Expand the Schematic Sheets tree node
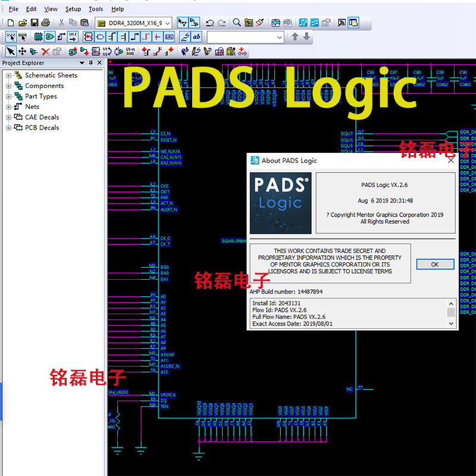Viewport: 476px width, 476px height. coord(8,76)
